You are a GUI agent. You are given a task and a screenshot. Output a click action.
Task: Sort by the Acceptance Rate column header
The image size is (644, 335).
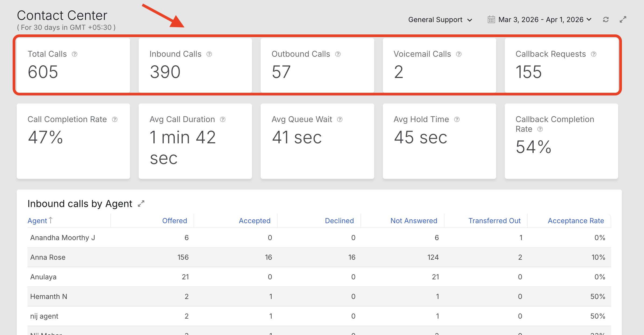576,221
